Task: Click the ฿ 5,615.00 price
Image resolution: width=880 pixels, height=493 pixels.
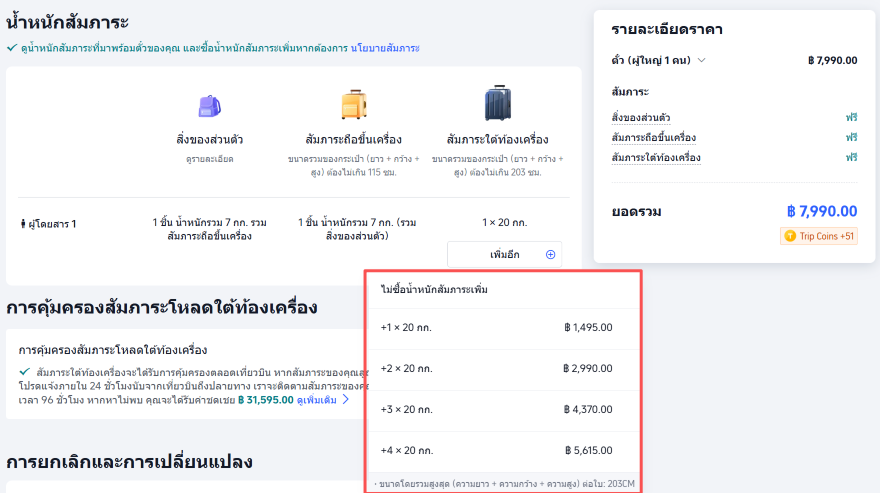Action: (x=589, y=450)
